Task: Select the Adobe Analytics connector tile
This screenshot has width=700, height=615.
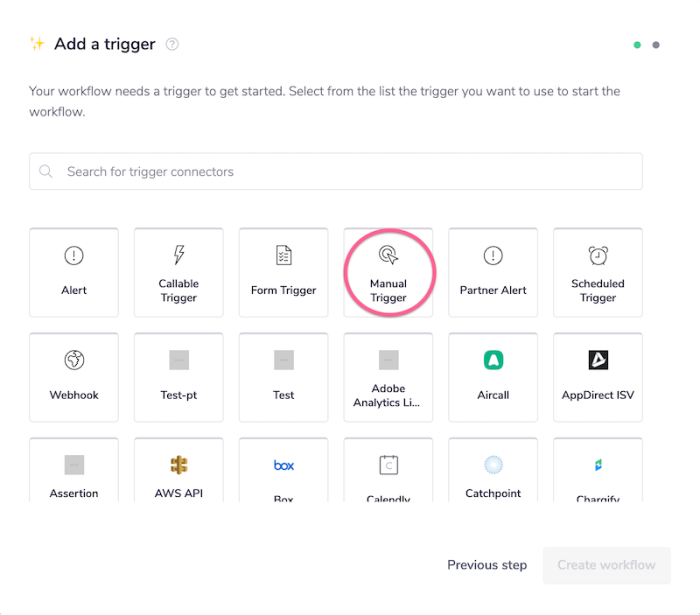Action: (388, 377)
